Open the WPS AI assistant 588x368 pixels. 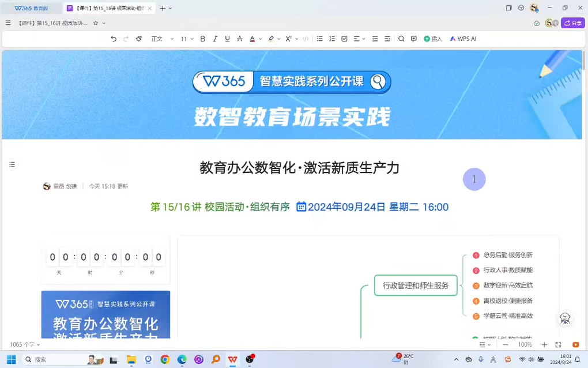463,39
